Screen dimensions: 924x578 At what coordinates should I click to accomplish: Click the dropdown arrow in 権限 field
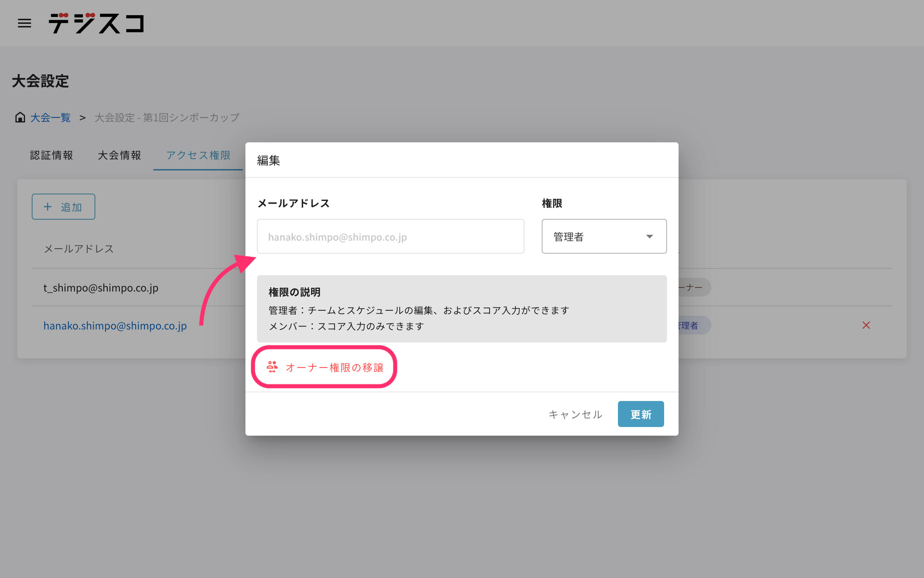[x=649, y=237]
